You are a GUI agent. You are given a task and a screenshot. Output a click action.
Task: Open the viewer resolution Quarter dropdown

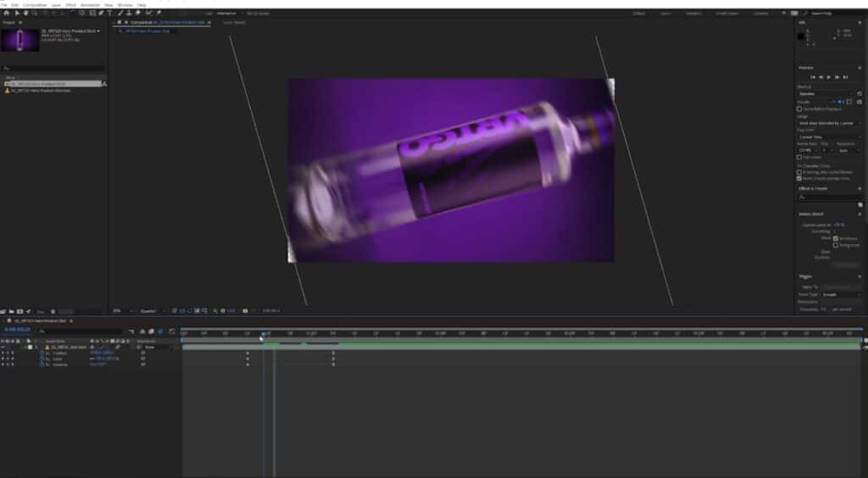pyautogui.click(x=150, y=311)
